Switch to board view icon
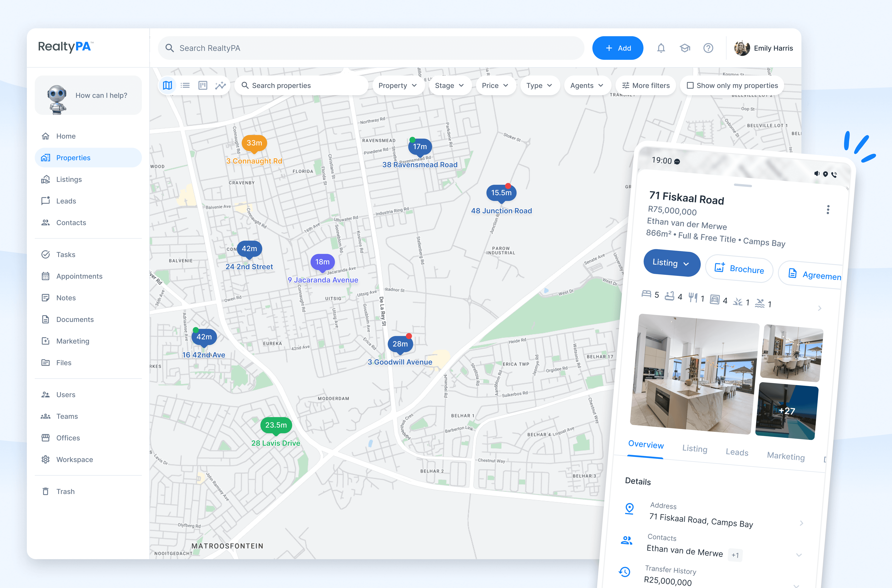The image size is (892, 588). coord(203,85)
